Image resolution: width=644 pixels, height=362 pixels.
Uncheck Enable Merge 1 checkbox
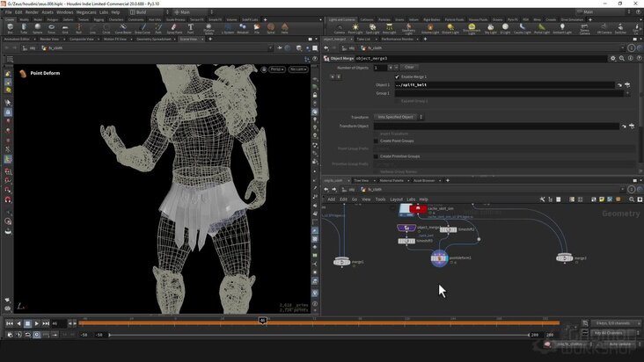click(397, 76)
